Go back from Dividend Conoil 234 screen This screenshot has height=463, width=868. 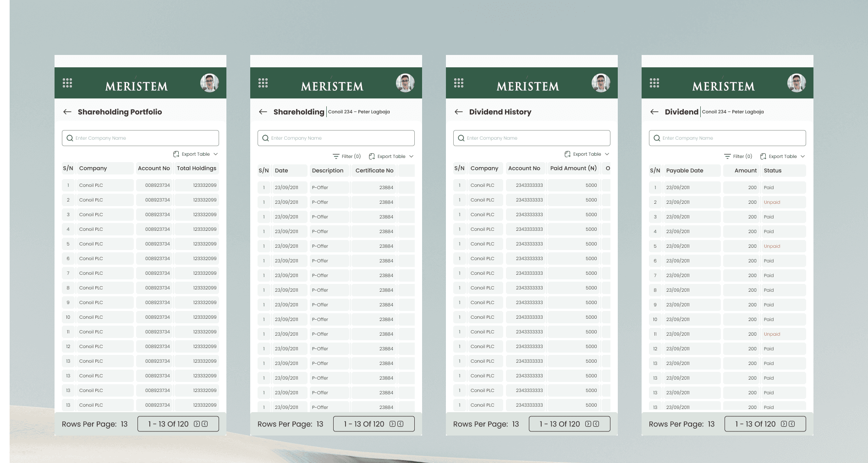pos(654,112)
